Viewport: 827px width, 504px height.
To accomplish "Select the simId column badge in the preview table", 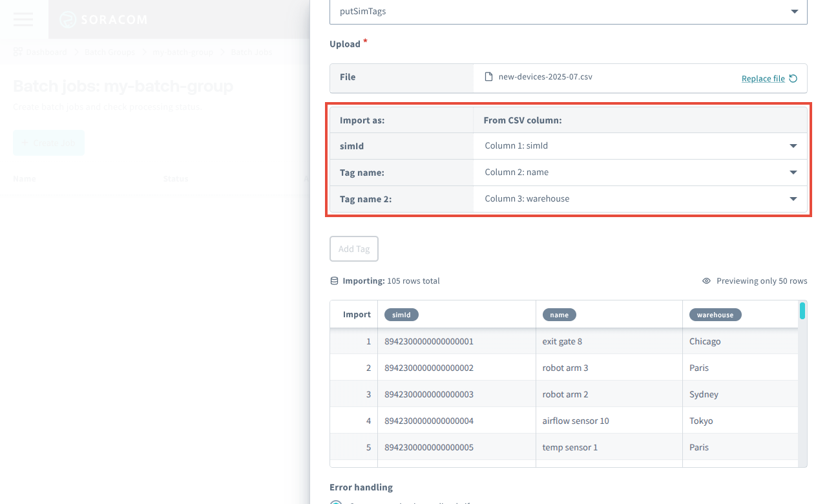I will tap(401, 315).
